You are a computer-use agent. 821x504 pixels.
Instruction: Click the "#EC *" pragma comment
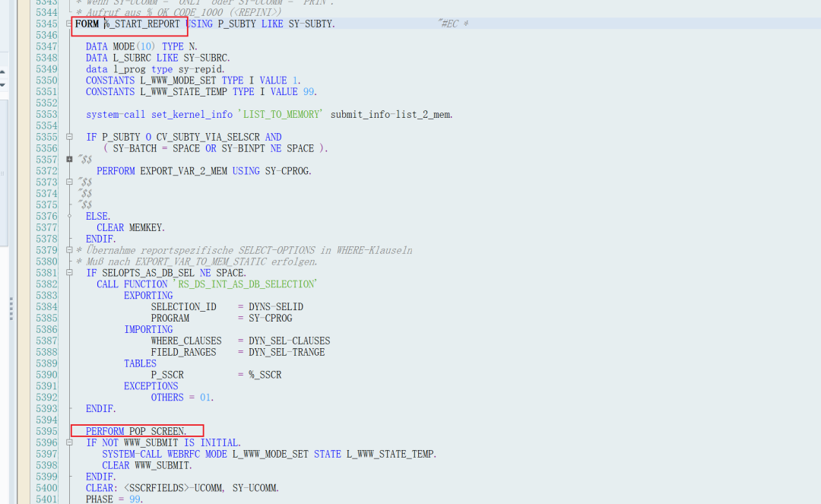(x=453, y=24)
